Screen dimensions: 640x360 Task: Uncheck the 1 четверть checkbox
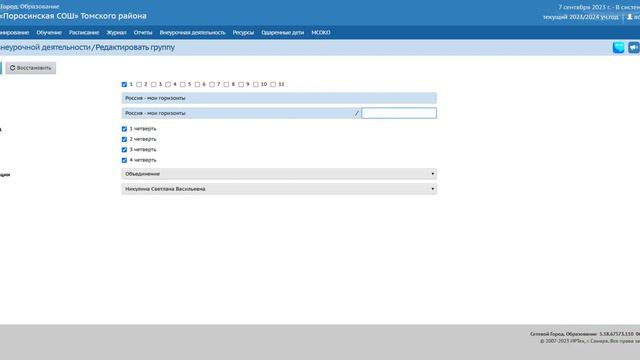124,129
